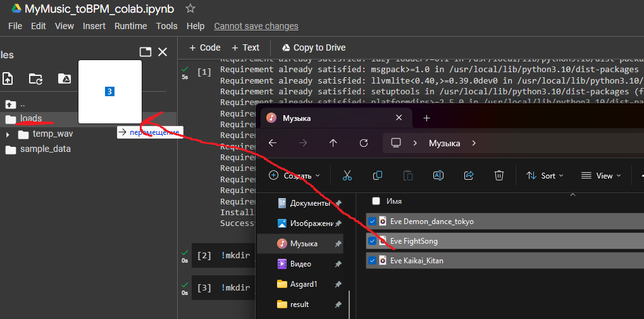This screenshot has width=644, height=319.
Task: Cut the selected files in Explorer
Action: coord(347,175)
